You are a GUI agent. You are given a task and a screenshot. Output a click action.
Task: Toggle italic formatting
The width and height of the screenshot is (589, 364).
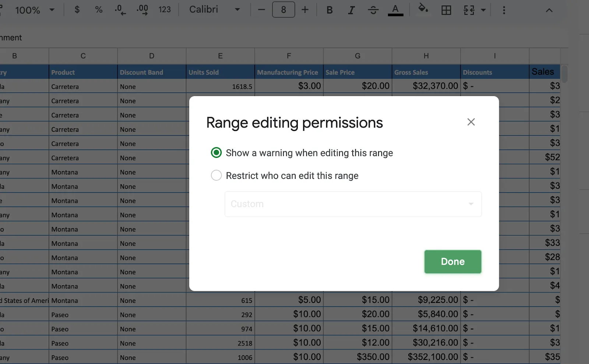351,10
